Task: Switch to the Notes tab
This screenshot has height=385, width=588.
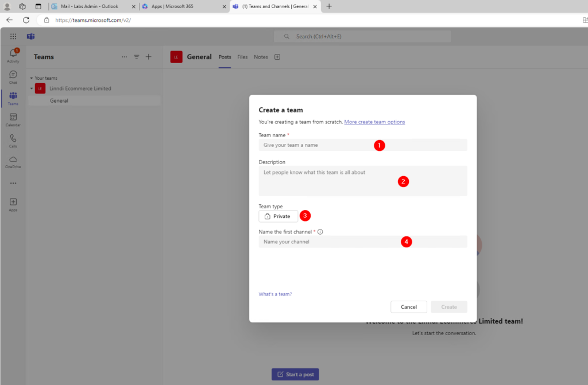Action: (x=261, y=57)
